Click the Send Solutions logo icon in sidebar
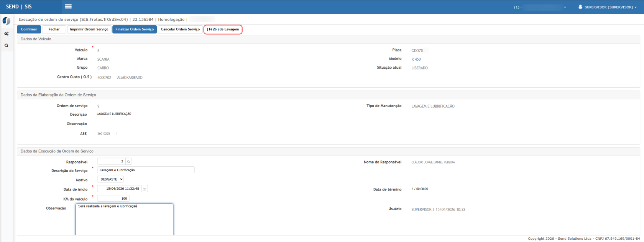The height and width of the screenshot is (242, 644). (7, 21)
